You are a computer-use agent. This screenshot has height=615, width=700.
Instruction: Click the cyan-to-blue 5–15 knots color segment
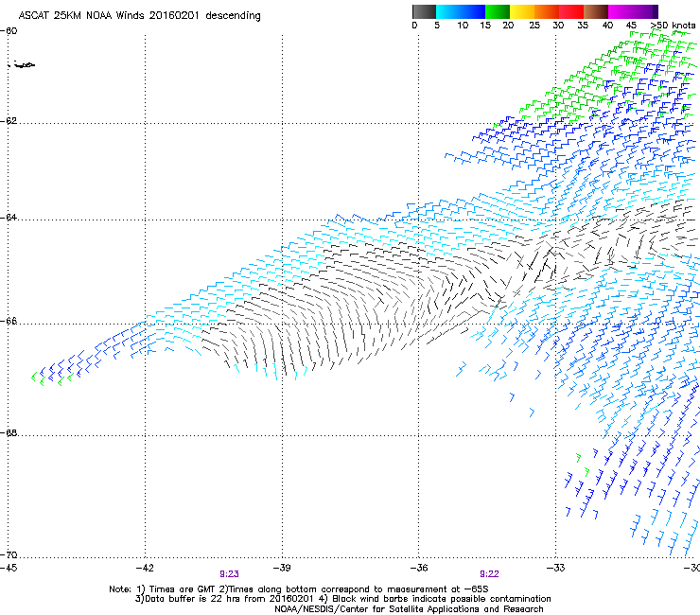461,11
